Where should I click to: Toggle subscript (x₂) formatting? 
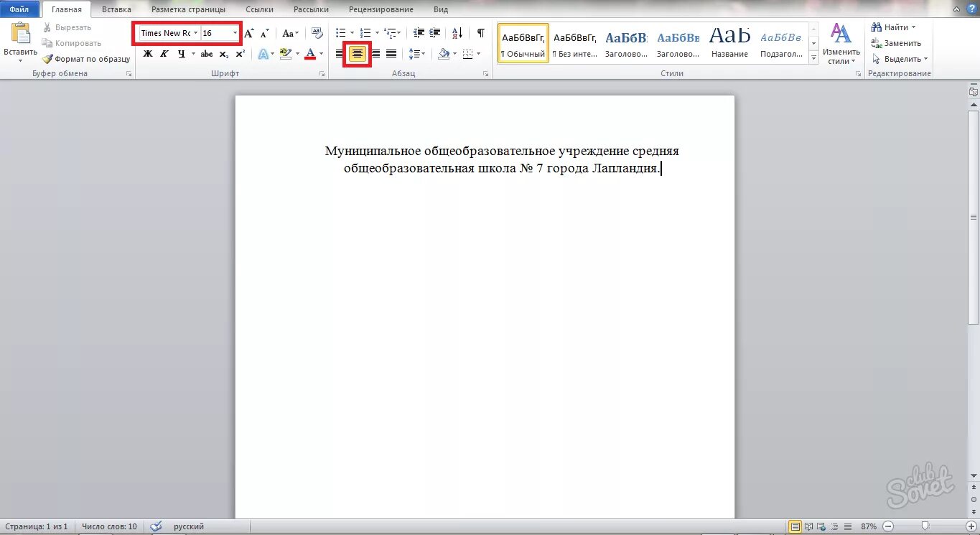pyautogui.click(x=223, y=54)
